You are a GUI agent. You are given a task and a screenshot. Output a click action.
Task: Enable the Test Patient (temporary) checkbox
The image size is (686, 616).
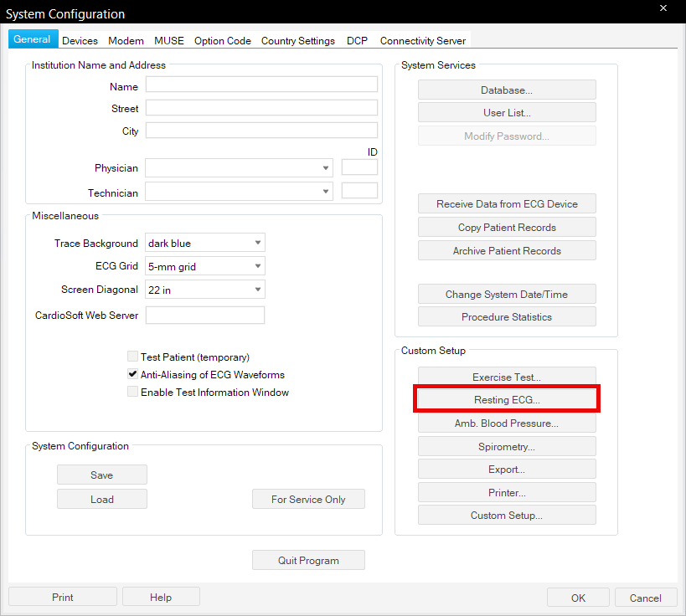point(132,357)
